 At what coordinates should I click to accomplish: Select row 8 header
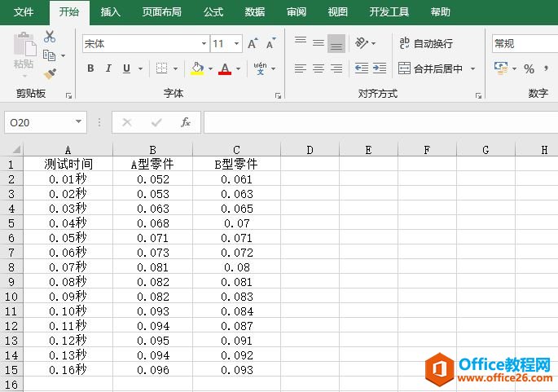pos(11,267)
